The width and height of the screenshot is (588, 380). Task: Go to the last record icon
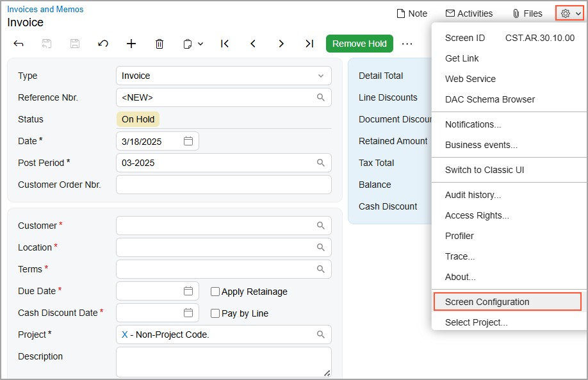coord(309,44)
